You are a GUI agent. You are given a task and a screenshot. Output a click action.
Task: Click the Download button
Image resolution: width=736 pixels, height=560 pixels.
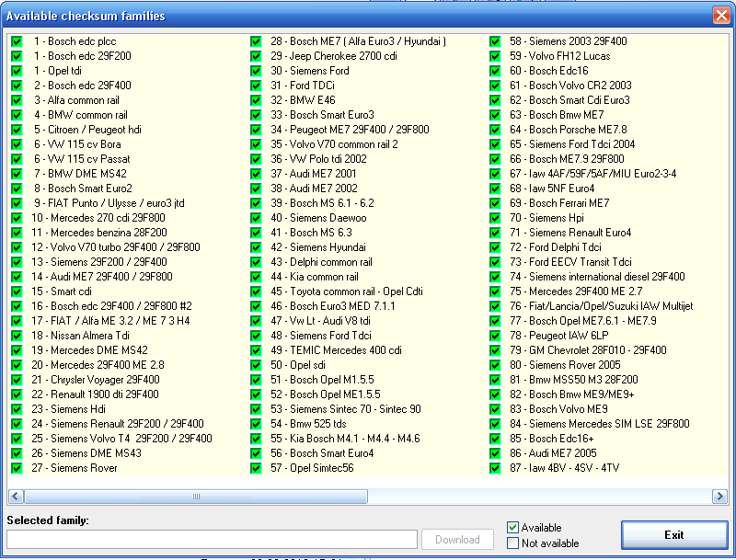click(457, 540)
